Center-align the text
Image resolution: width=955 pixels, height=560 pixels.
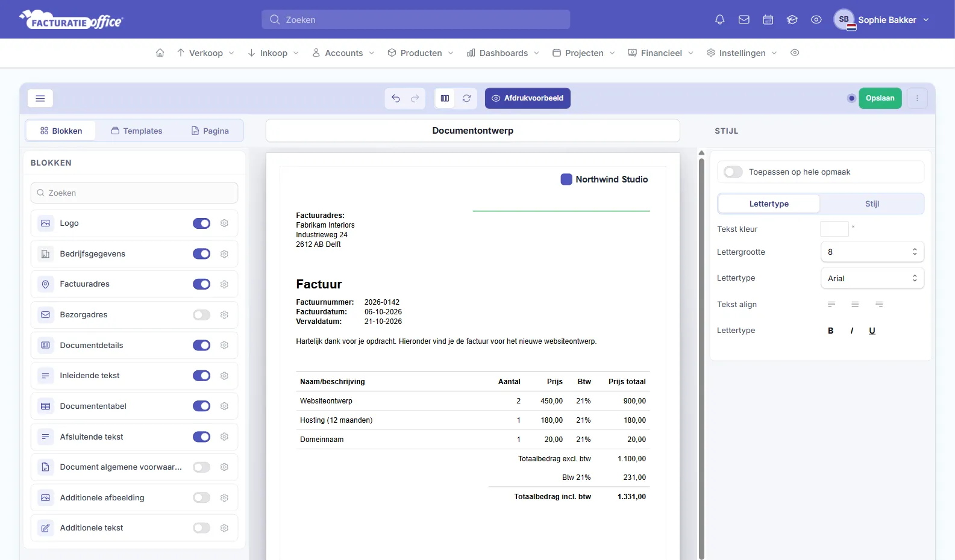pyautogui.click(x=855, y=305)
